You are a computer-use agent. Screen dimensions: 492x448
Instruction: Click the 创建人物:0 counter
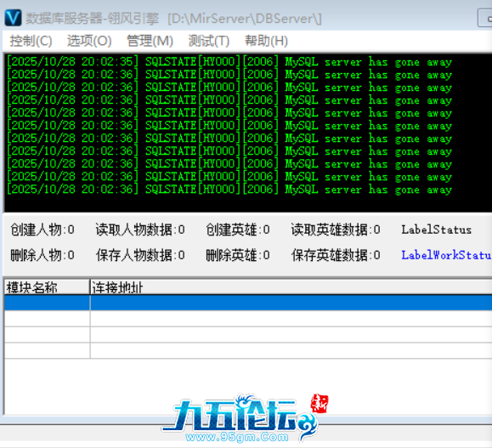(x=42, y=230)
